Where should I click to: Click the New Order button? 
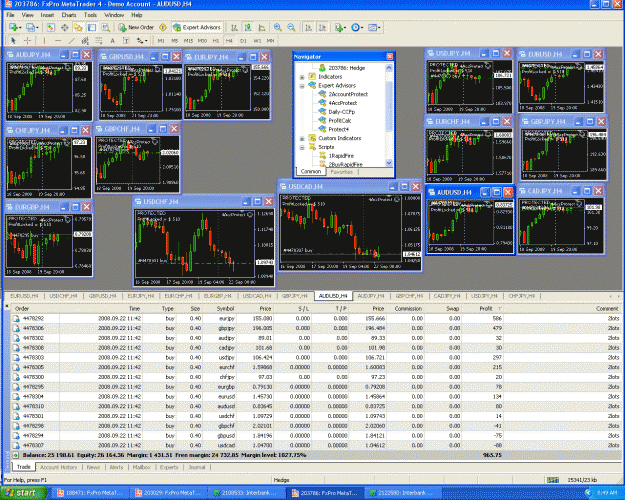136,28
